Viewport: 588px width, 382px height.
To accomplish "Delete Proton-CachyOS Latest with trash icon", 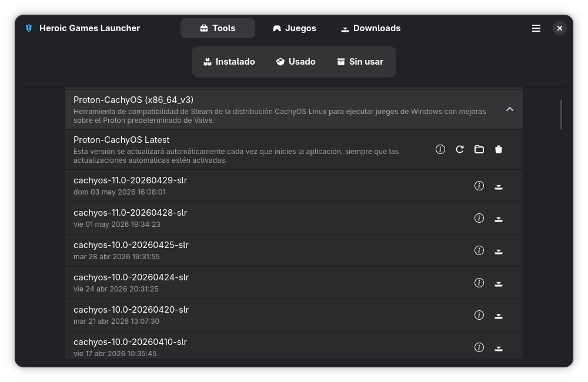I will click(499, 150).
